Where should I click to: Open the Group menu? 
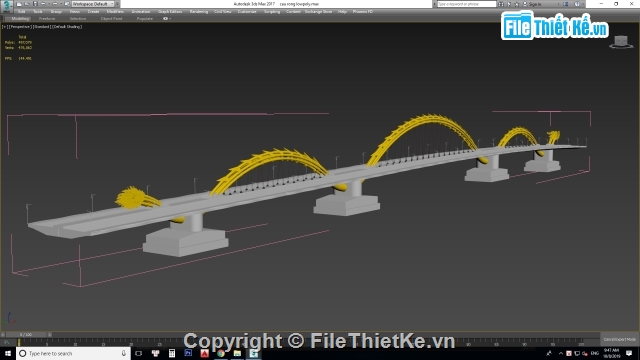click(56, 12)
